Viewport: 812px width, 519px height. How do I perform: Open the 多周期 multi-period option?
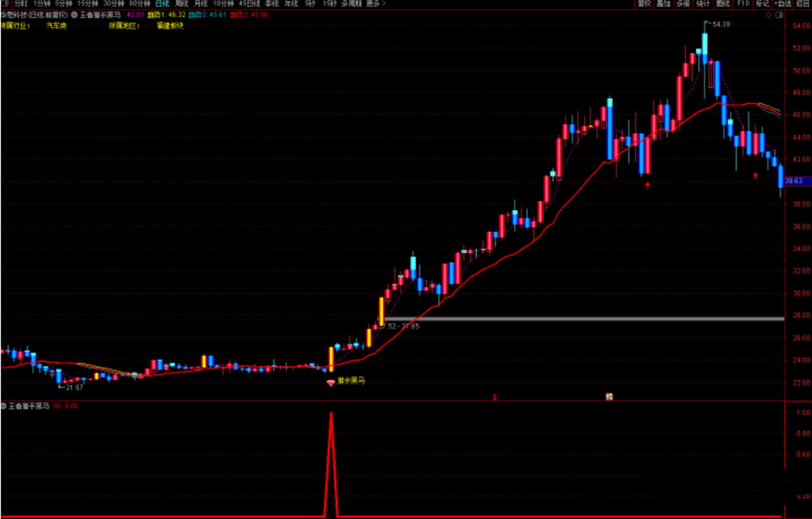(351, 4)
